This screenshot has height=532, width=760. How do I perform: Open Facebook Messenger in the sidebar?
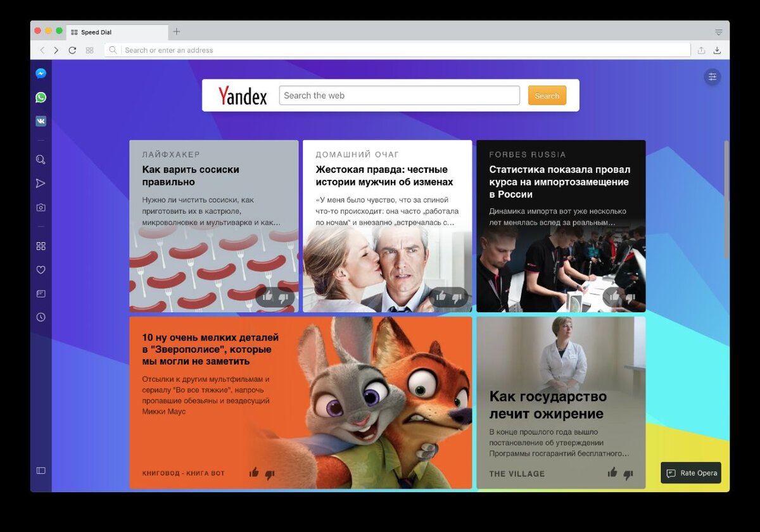[41, 73]
